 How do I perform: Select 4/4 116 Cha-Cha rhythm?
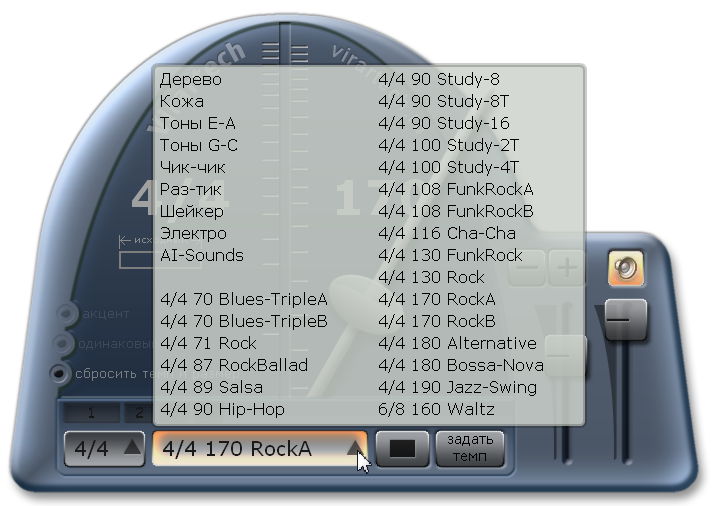tap(447, 233)
